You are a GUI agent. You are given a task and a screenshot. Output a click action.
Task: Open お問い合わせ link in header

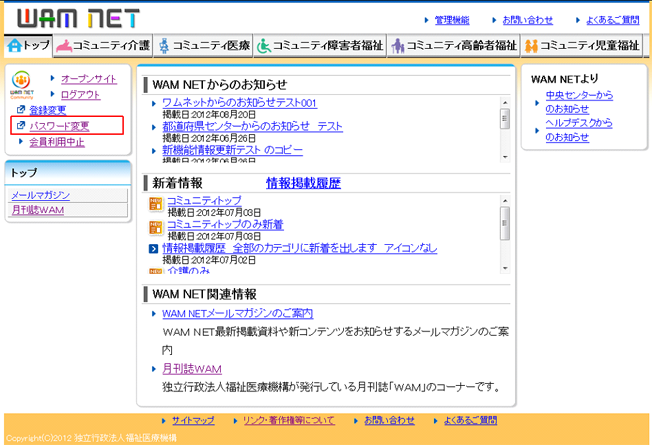point(528,20)
